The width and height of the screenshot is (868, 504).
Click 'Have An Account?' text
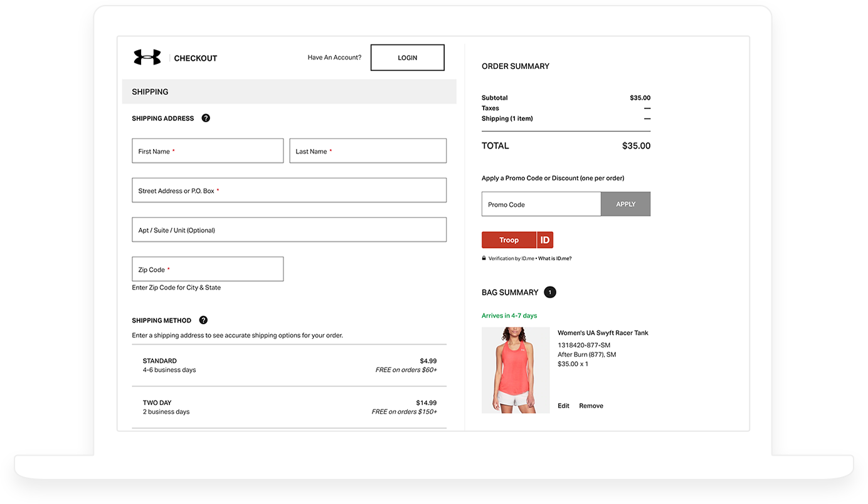(334, 58)
